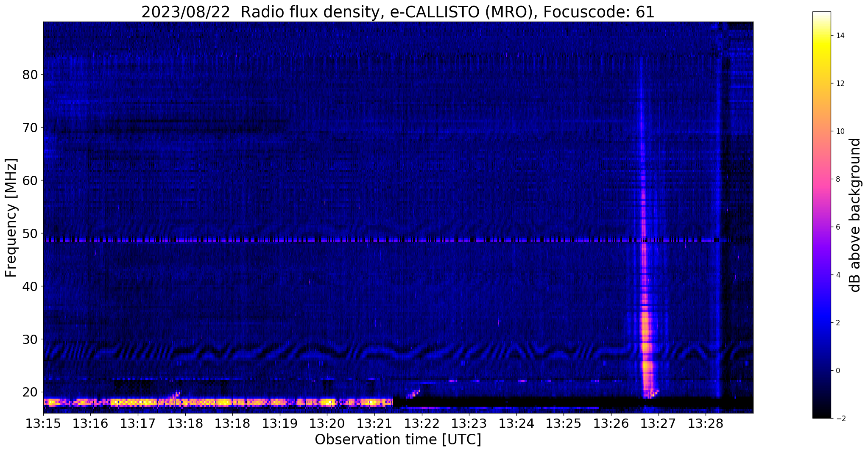Screen dimensions: 868x452
Task: Click the 'Observation time [UTC]' x-axis label
Action: (x=398, y=440)
